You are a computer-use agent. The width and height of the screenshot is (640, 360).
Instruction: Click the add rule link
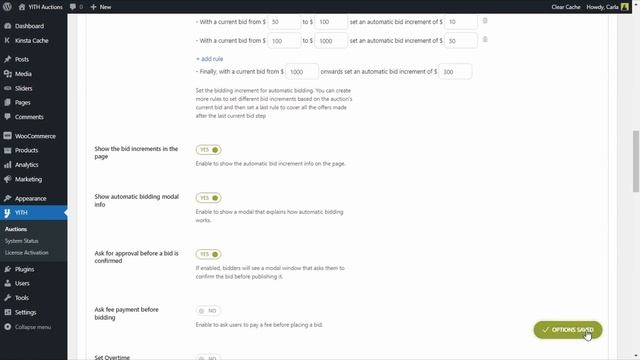209,59
